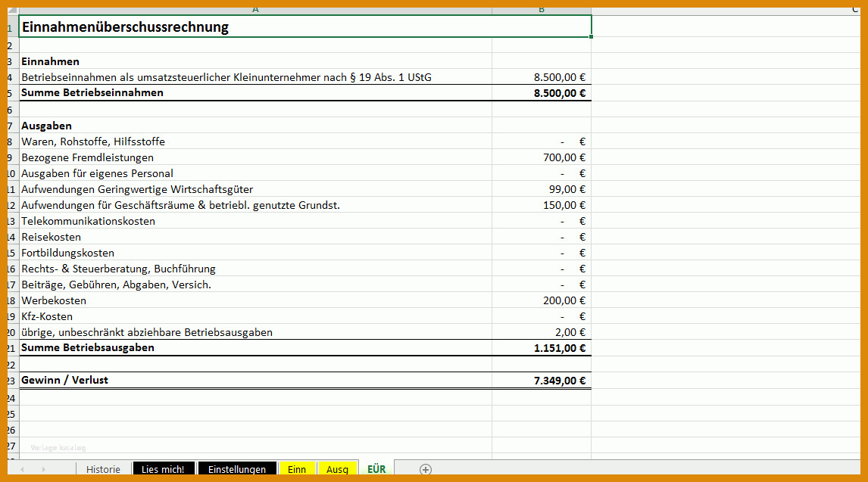Select Beiträge, Gebühren, Abgaben cell
Viewport: 868px width, 482px height.
click(255, 285)
